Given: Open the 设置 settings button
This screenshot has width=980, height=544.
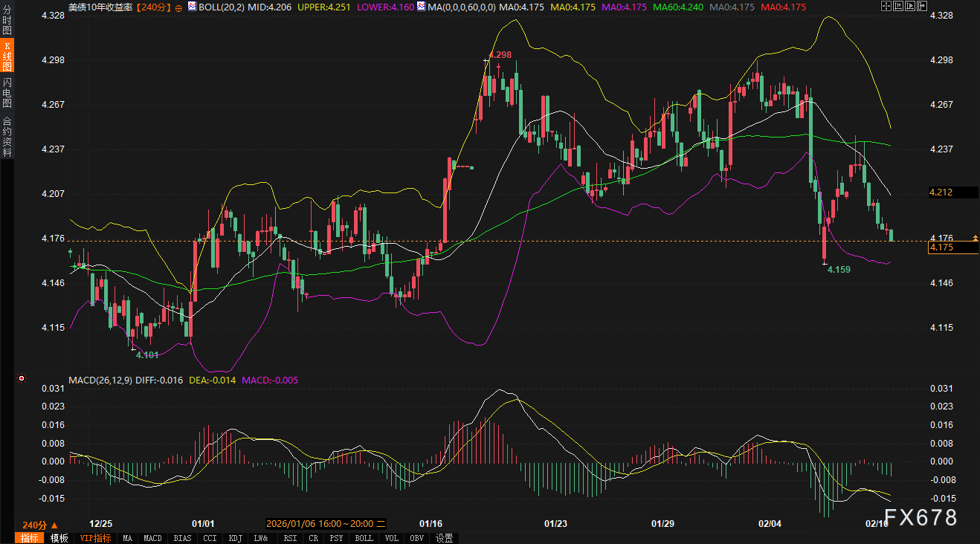Looking at the screenshot, I should [x=445, y=538].
